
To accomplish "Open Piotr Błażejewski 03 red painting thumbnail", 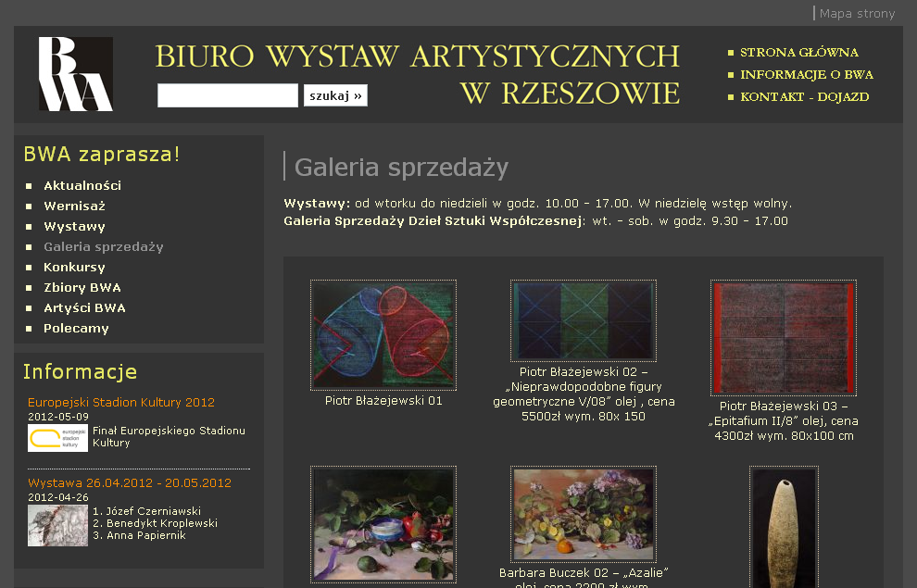I will pyautogui.click(x=783, y=337).
